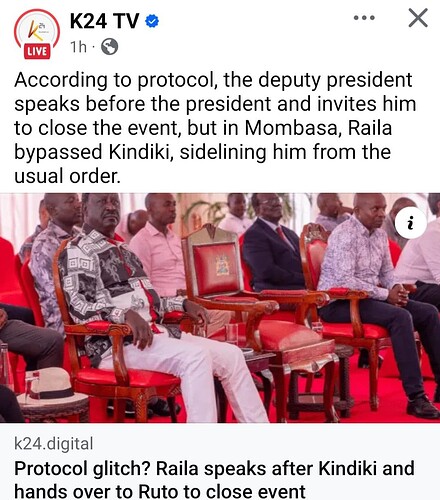The height and width of the screenshot is (500, 440).
Task: Open the three-dot post options menu
Action: point(364,18)
